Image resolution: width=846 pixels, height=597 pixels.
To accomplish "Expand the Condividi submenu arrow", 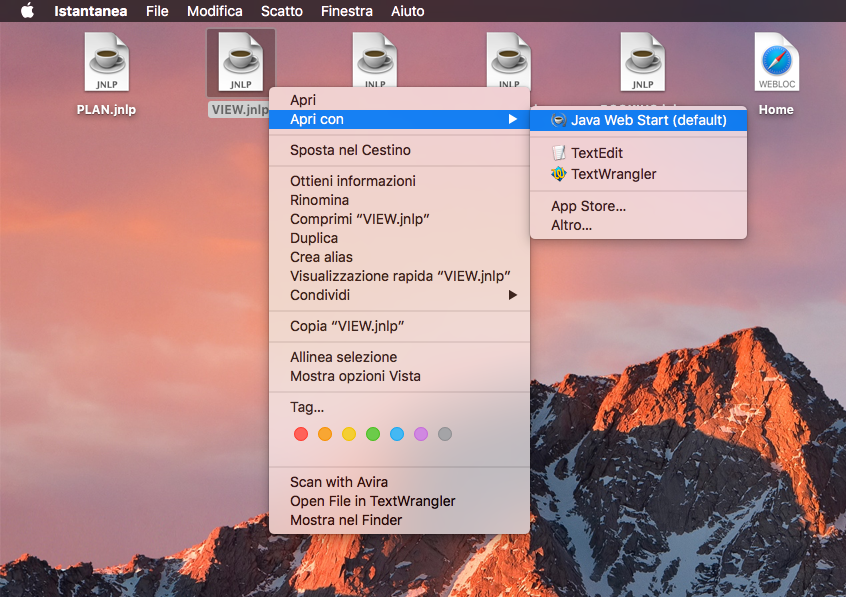I will point(513,295).
